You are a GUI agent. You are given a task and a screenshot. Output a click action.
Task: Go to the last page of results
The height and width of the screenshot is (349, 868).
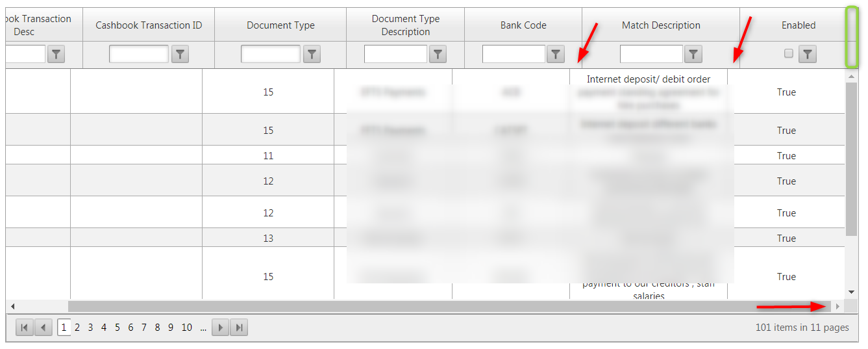coord(239,328)
